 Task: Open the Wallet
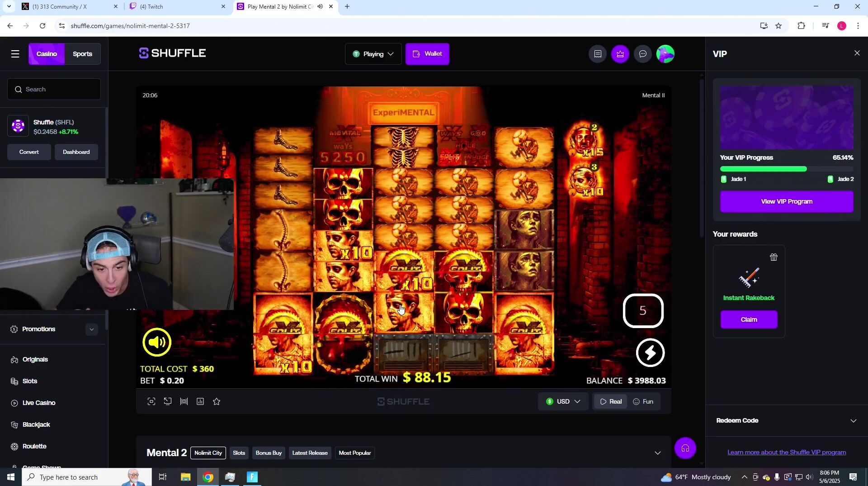point(427,54)
